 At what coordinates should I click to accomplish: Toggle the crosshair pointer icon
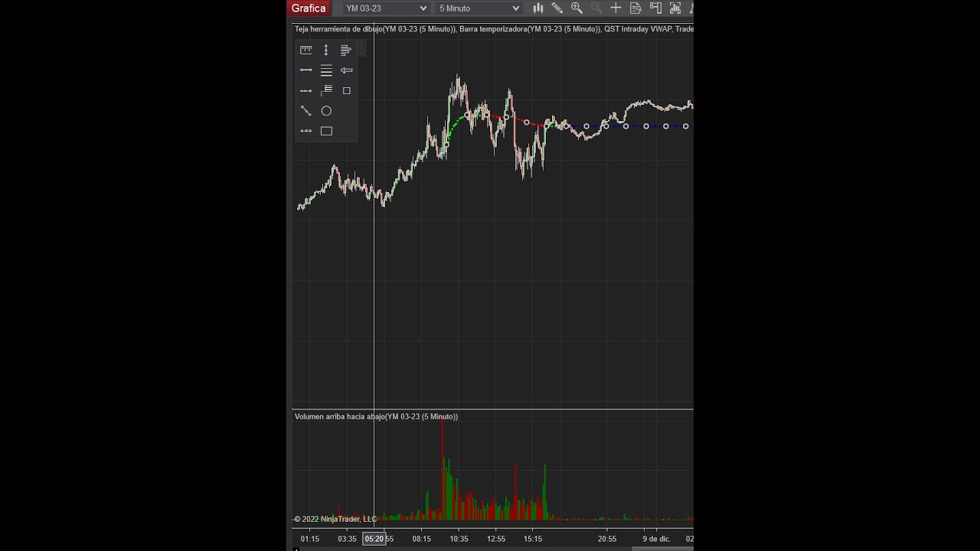tap(616, 8)
